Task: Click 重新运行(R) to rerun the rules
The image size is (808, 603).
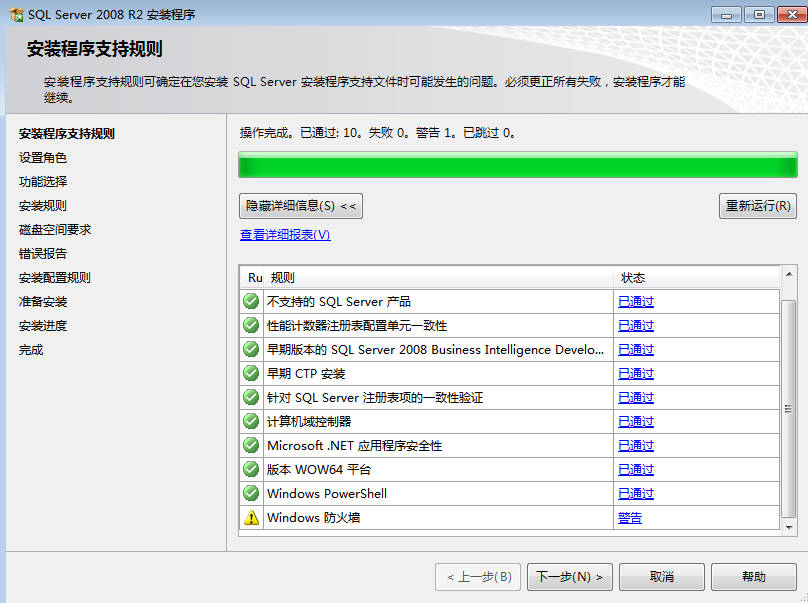Action: pyautogui.click(x=757, y=206)
